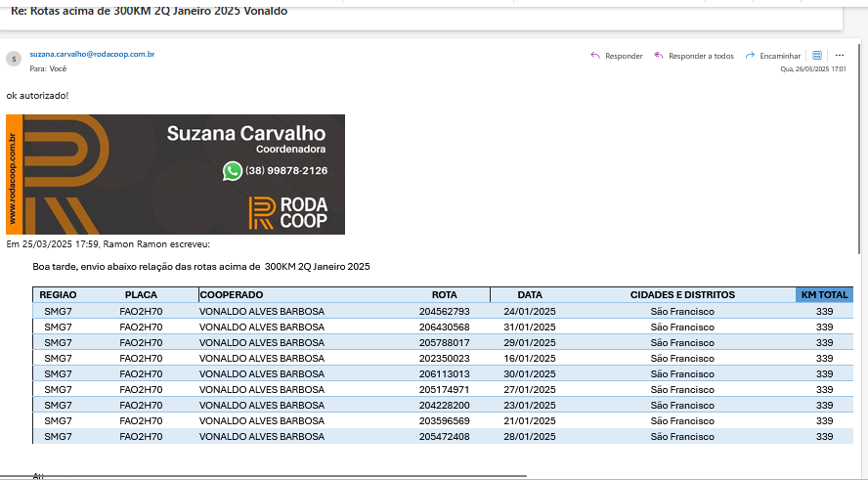
Task: Click the date 'Qua, 26/03/2025 17:01'
Action: [x=812, y=69]
